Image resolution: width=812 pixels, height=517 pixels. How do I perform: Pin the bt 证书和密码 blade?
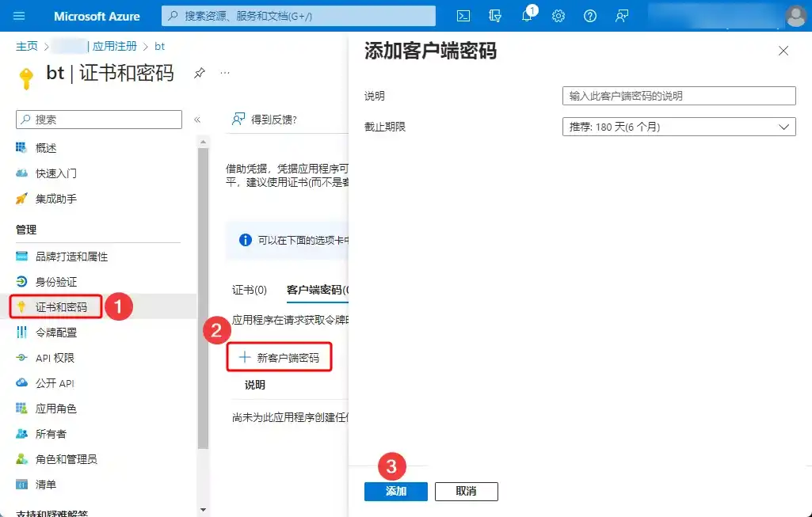pyautogui.click(x=201, y=72)
